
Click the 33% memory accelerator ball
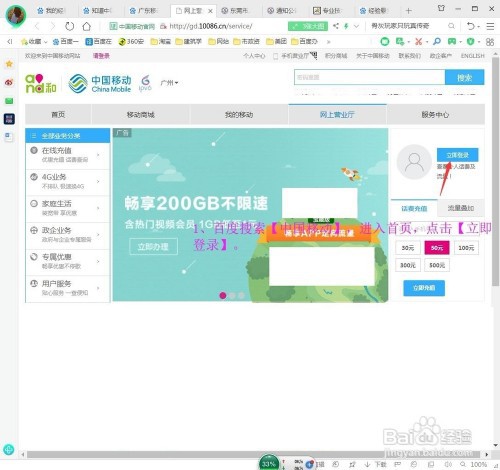point(269,463)
